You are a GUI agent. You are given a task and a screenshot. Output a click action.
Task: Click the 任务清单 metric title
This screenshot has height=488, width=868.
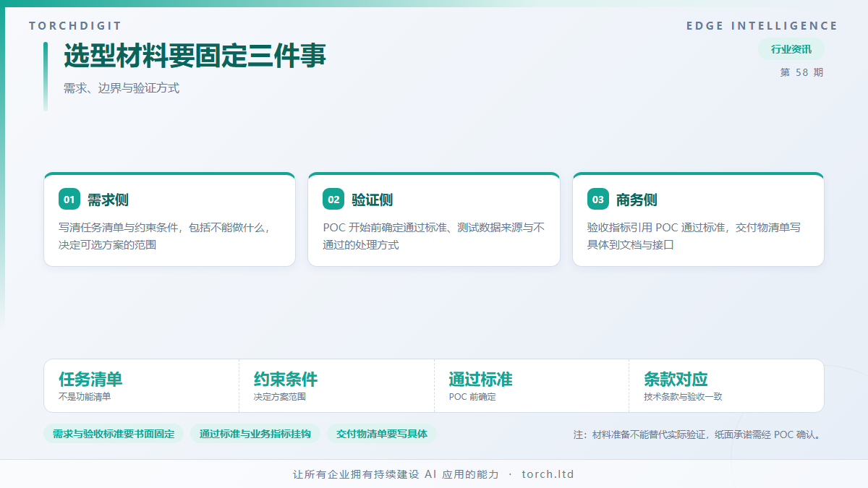[90, 380]
